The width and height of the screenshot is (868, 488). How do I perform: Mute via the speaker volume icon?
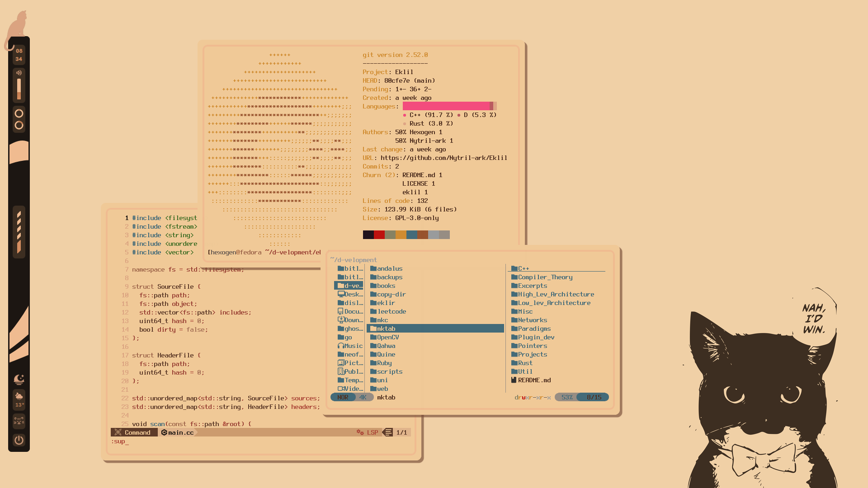[19, 73]
